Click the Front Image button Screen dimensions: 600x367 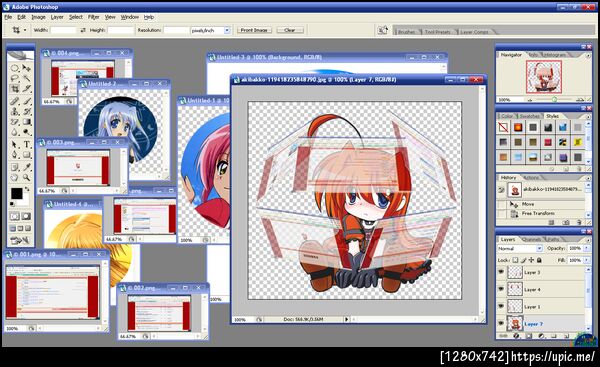click(x=254, y=30)
